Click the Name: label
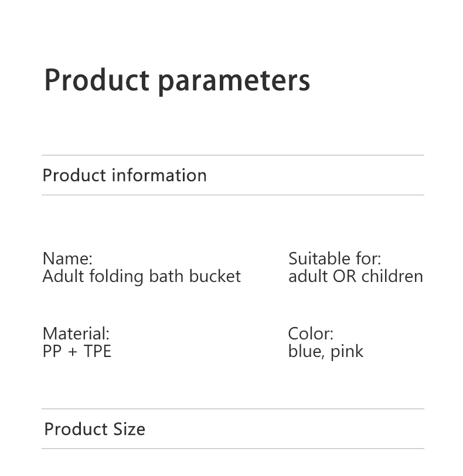This screenshot has width=463, height=476. point(67,259)
